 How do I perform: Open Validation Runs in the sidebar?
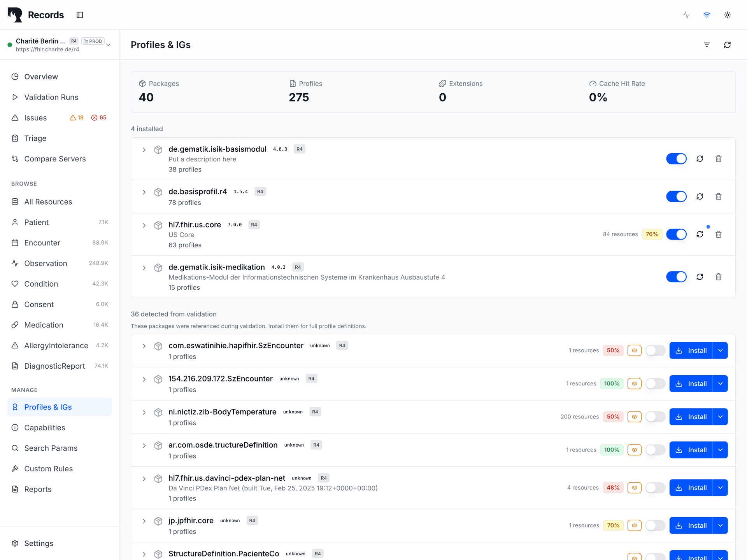point(60,97)
